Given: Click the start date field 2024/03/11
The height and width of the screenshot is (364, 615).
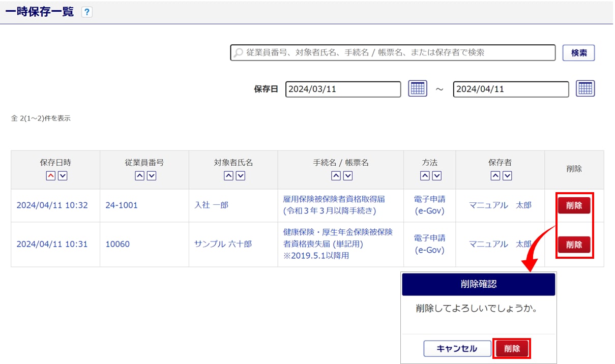Looking at the screenshot, I should pyautogui.click(x=343, y=89).
